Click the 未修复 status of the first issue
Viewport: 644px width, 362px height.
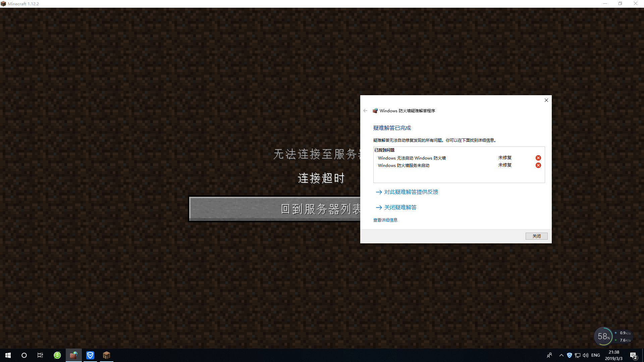click(x=505, y=158)
